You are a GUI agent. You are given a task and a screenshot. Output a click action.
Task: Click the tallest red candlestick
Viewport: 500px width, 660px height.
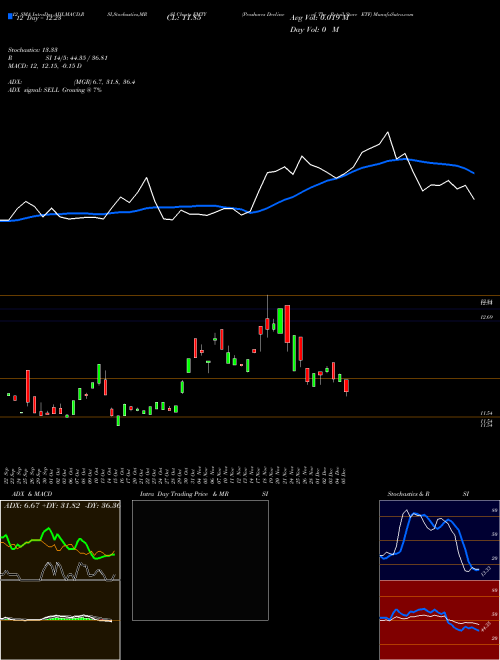coord(287,324)
